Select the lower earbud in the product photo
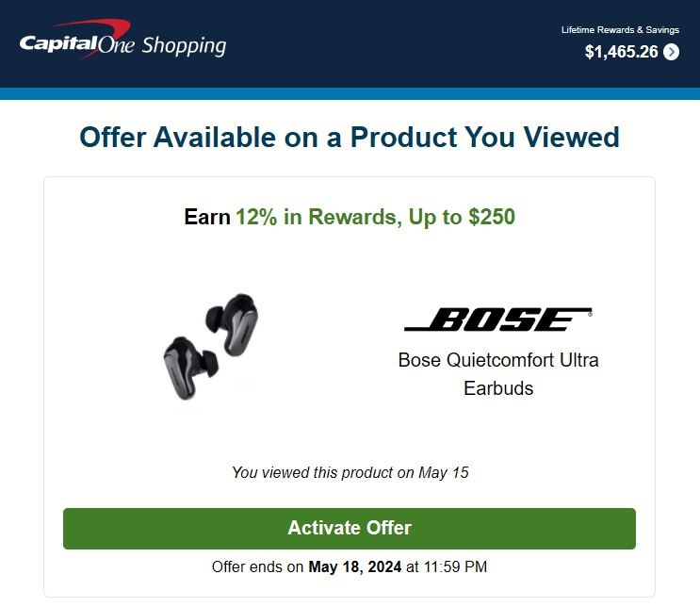The width and height of the screenshot is (700, 607). 191,368
